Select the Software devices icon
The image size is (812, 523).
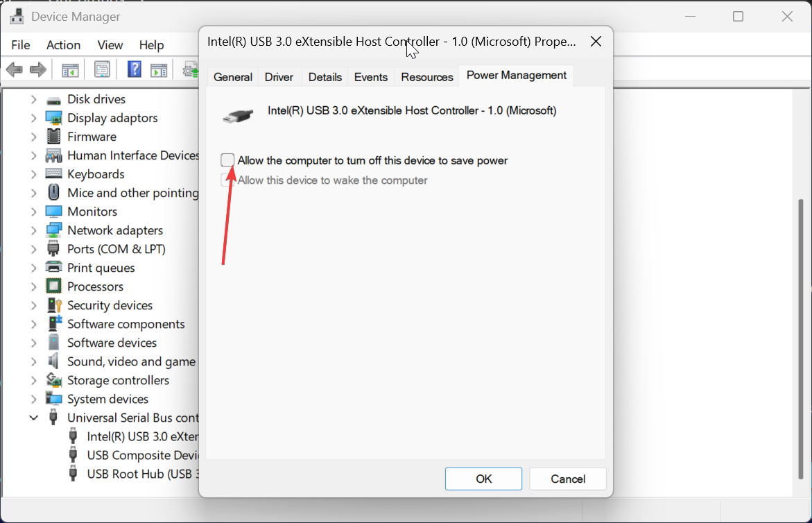[x=53, y=342]
